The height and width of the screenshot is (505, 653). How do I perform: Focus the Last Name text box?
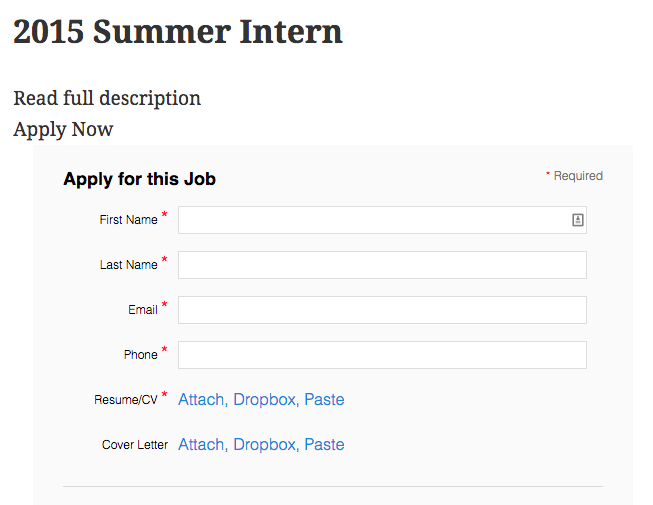[x=382, y=265]
